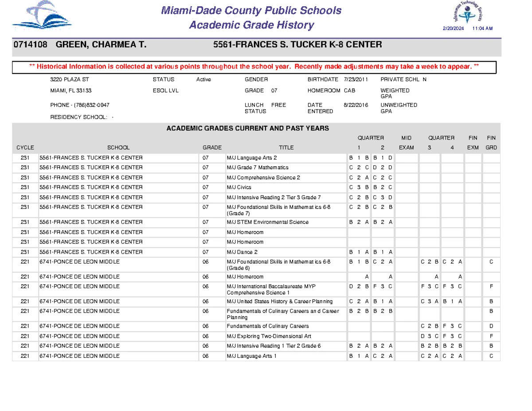The image size is (532, 411).
Task: Select the student ID 0714108
Action: (30, 45)
